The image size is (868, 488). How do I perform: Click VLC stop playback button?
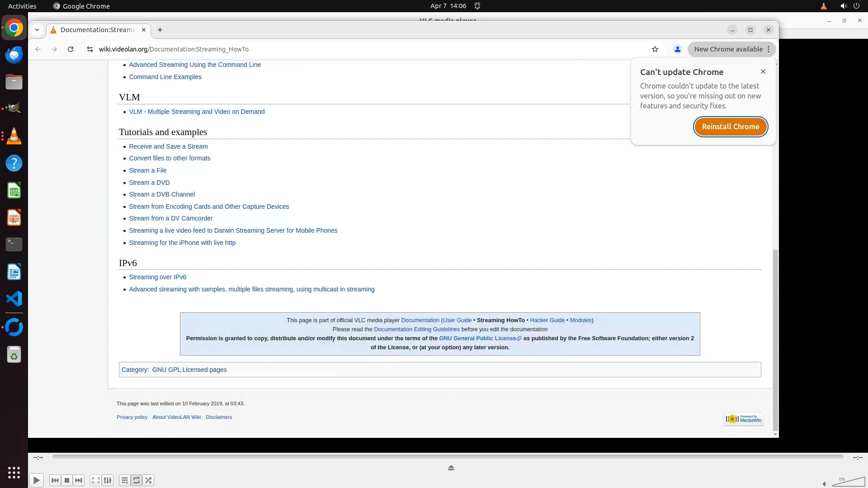tap(67, 480)
